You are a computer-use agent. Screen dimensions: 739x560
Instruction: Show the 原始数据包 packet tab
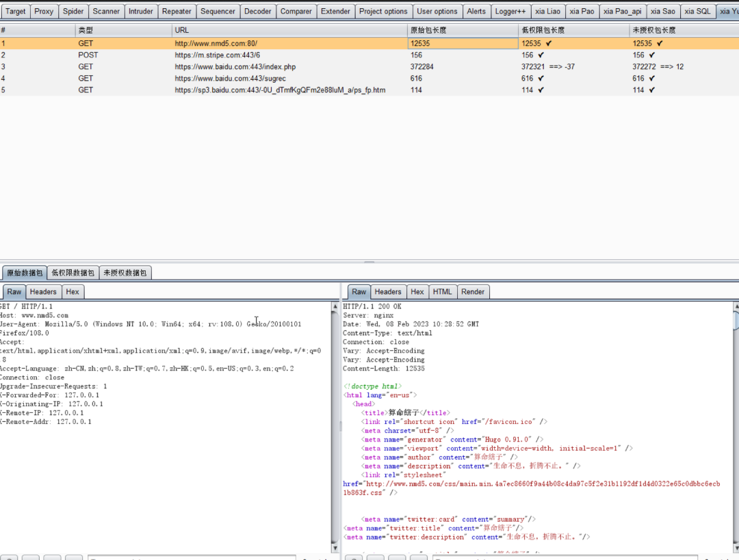click(x=25, y=273)
